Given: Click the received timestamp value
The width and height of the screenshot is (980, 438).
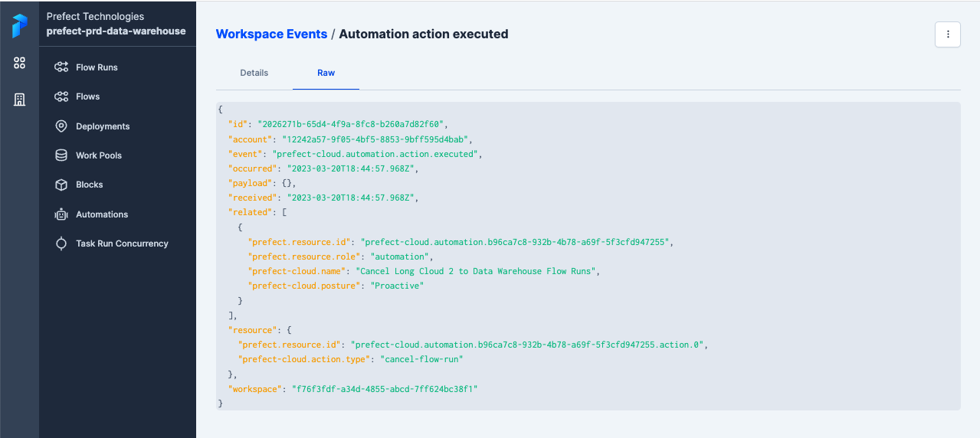Looking at the screenshot, I should 349,198.
